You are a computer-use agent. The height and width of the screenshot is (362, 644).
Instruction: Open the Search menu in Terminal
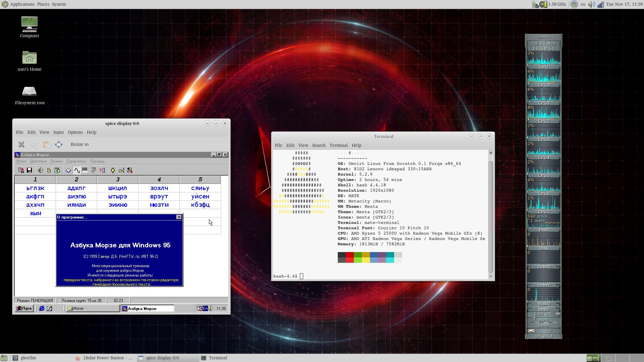point(319,145)
